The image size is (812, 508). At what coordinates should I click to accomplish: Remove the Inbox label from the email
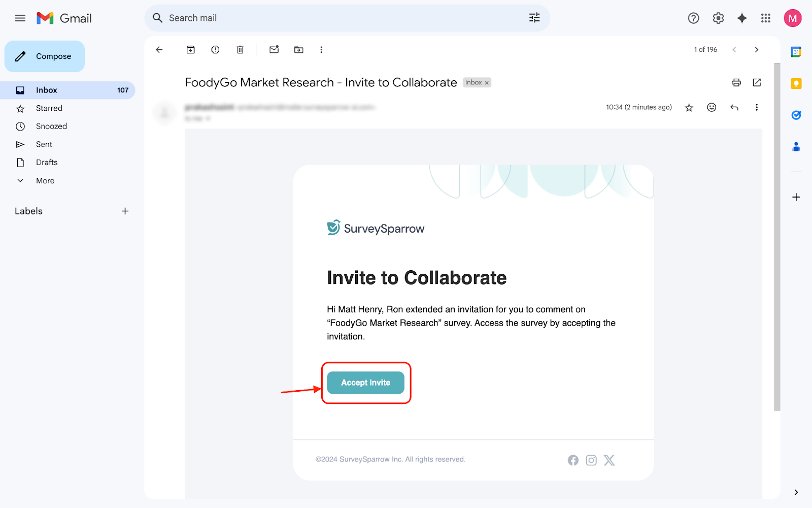(x=487, y=83)
